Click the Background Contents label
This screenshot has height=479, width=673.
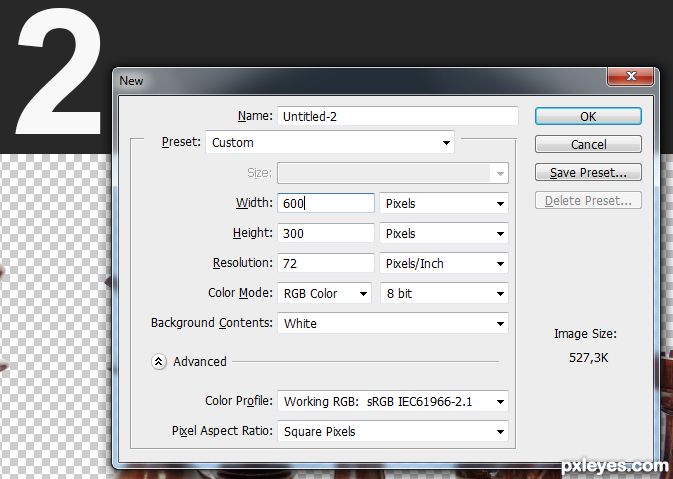click(x=212, y=323)
